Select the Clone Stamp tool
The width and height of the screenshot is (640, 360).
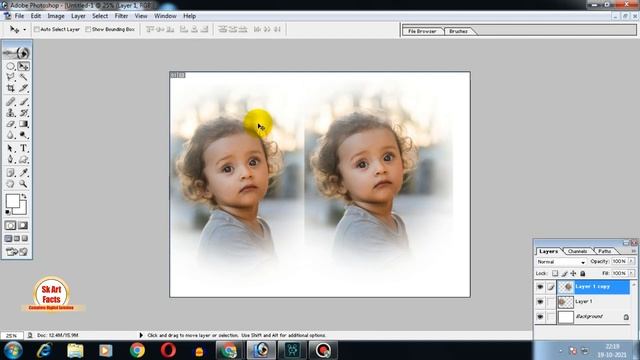pos(11,113)
